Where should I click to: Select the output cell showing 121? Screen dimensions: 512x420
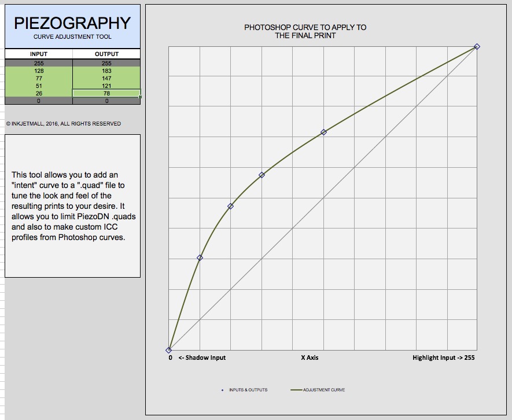click(106, 86)
